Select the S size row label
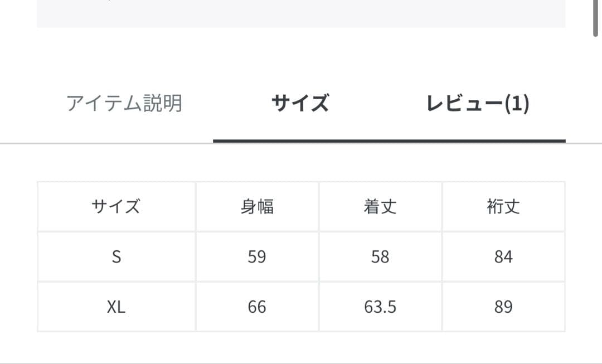Screen dimensions: 602x364 pyautogui.click(x=115, y=256)
